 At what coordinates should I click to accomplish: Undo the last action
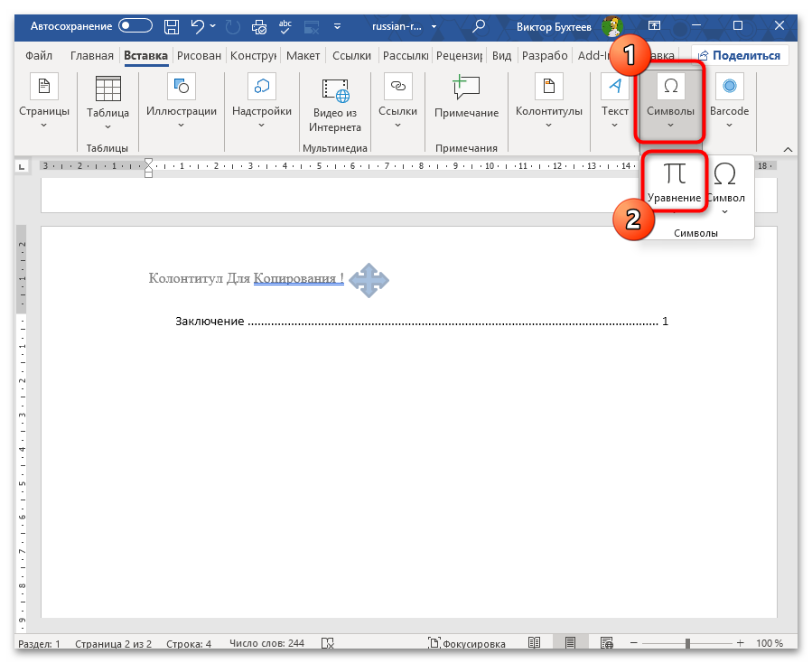197,26
